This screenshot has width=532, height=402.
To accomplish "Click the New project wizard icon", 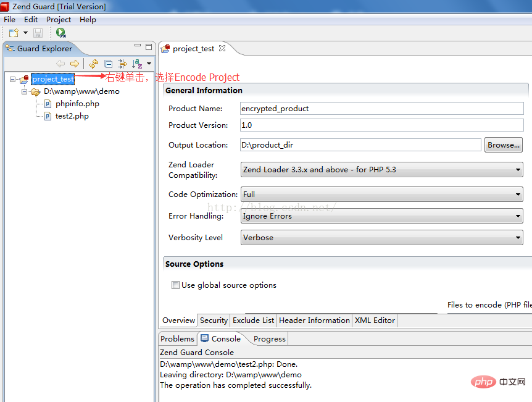I will pos(13,33).
